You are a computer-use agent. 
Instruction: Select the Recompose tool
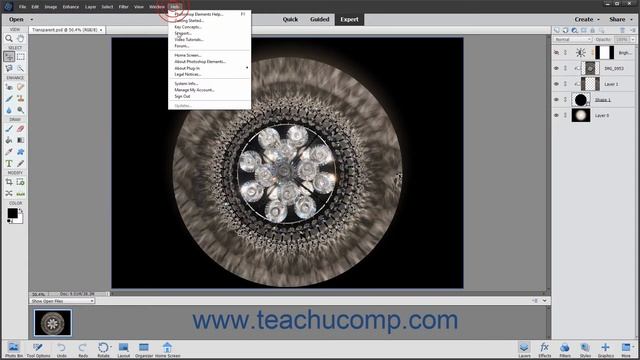pos(20,182)
